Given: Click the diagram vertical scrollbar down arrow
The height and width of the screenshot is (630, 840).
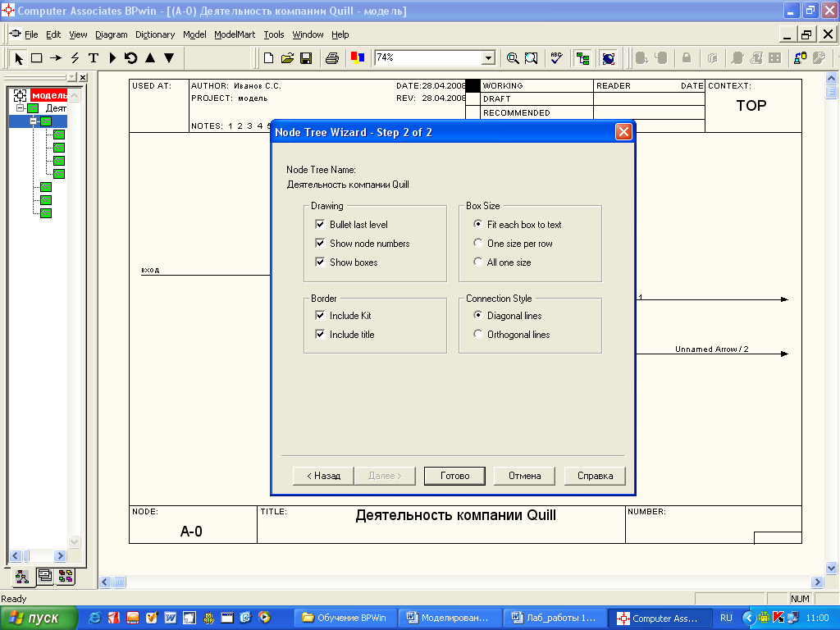Looking at the screenshot, I should (x=831, y=568).
